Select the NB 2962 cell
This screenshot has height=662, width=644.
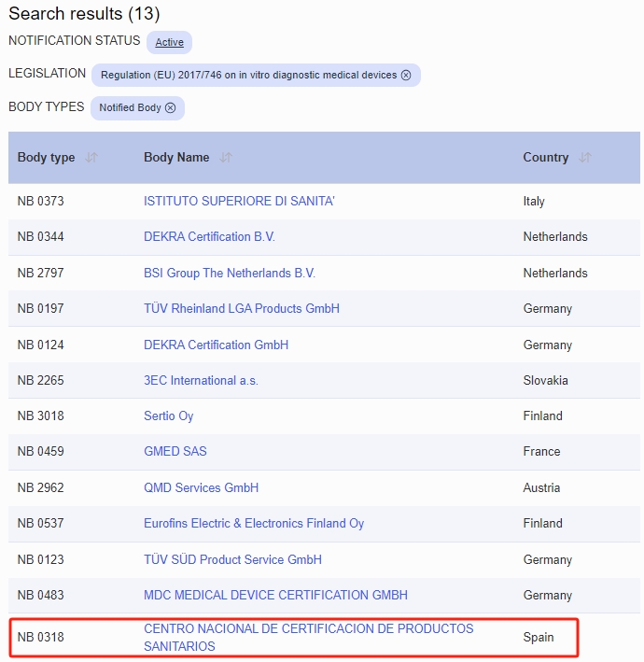point(40,487)
